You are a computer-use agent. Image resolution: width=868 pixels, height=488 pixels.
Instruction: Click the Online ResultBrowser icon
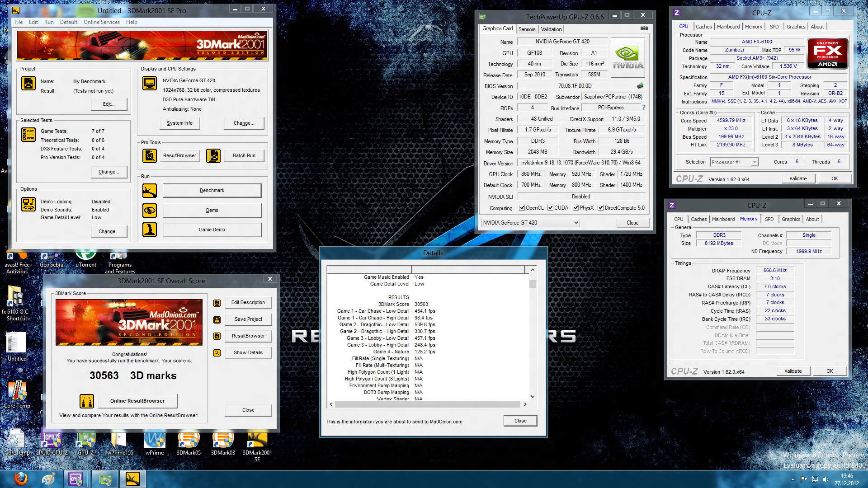(x=87, y=401)
